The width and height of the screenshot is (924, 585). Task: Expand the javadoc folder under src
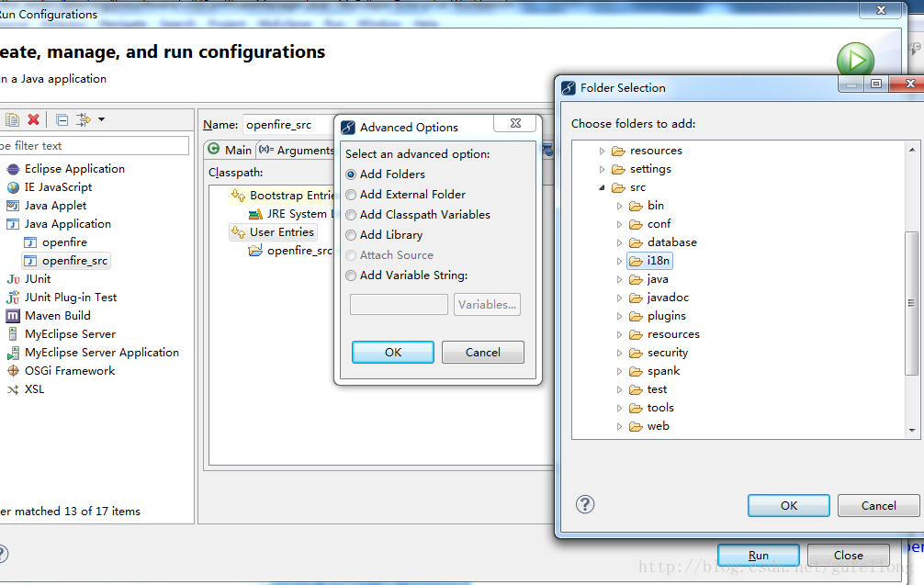click(619, 298)
